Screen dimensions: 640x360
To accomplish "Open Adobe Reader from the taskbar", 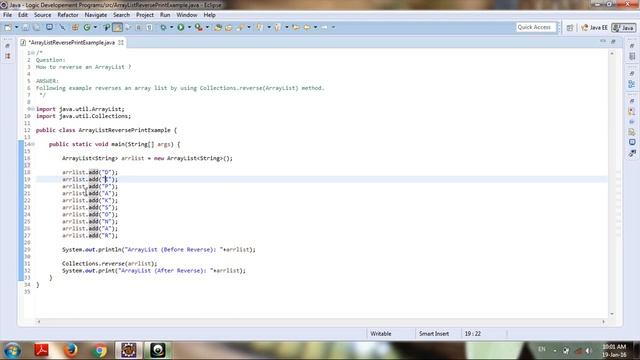I will click(x=42, y=350).
